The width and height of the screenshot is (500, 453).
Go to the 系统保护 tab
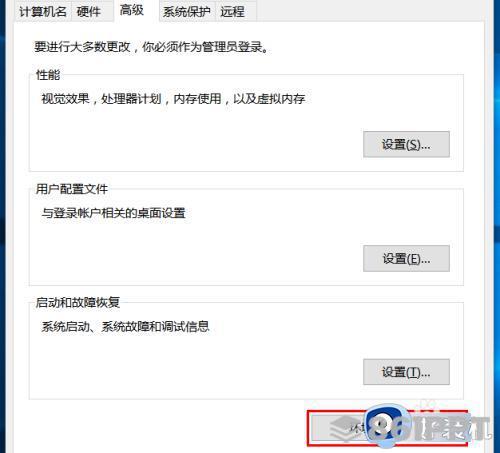pyautogui.click(x=187, y=11)
